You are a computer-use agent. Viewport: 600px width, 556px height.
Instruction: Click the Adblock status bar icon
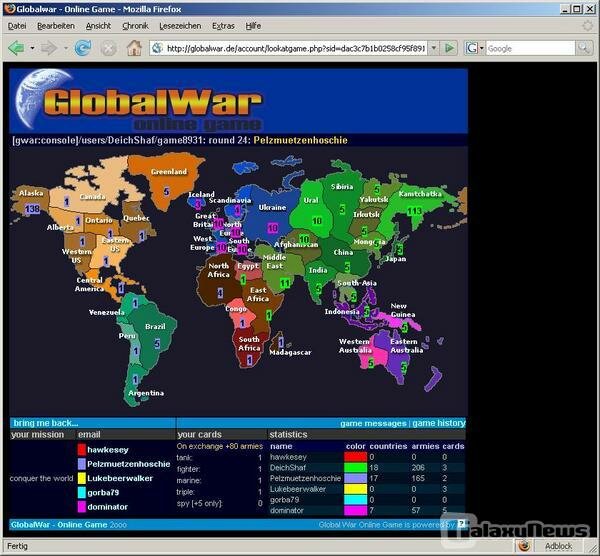click(558, 546)
